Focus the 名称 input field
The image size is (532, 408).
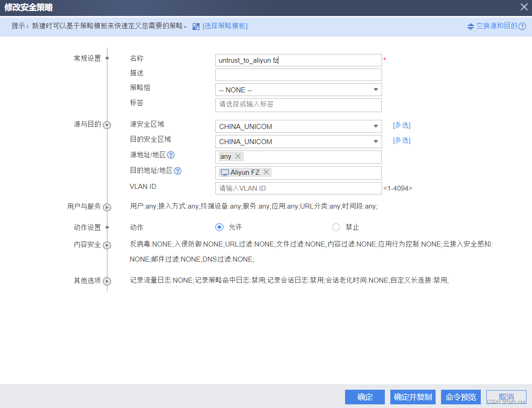[x=298, y=60]
